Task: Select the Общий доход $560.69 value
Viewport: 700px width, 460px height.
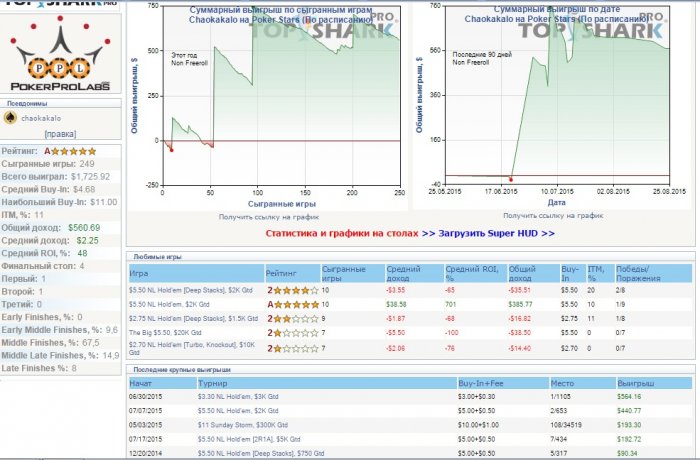Action: pyautogui.click(x=84, y=228)
